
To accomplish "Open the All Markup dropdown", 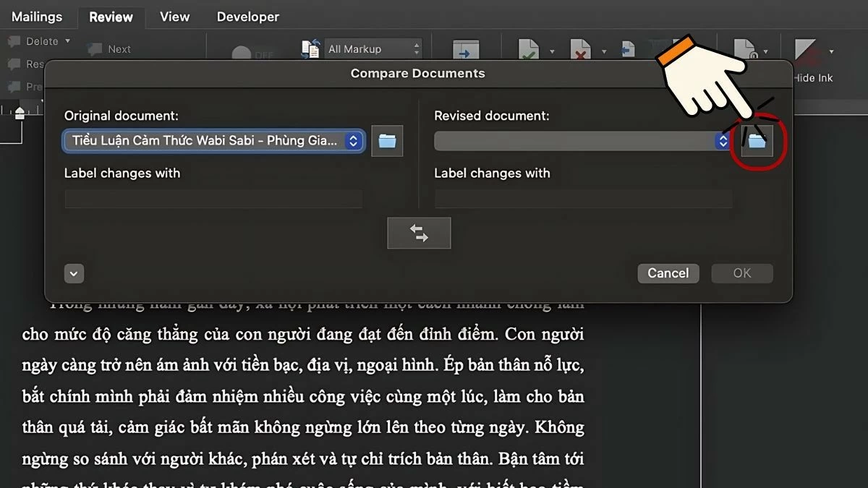I will [x=373, y=48].
